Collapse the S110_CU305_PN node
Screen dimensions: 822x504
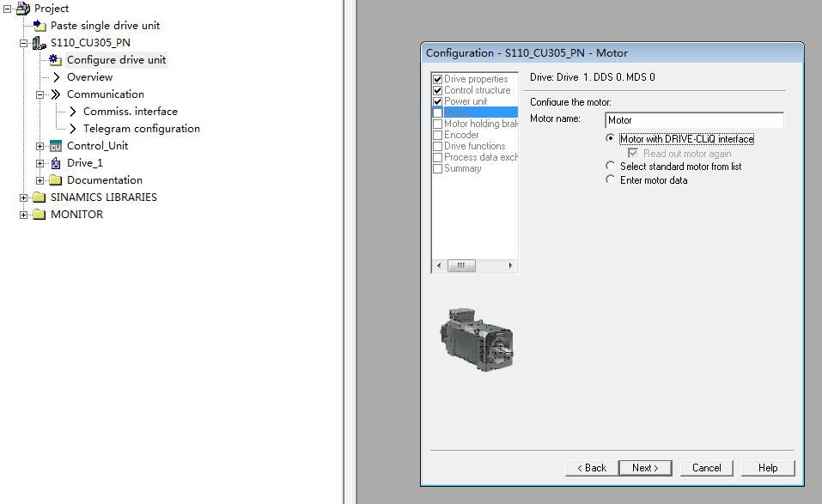coord(23,43)
